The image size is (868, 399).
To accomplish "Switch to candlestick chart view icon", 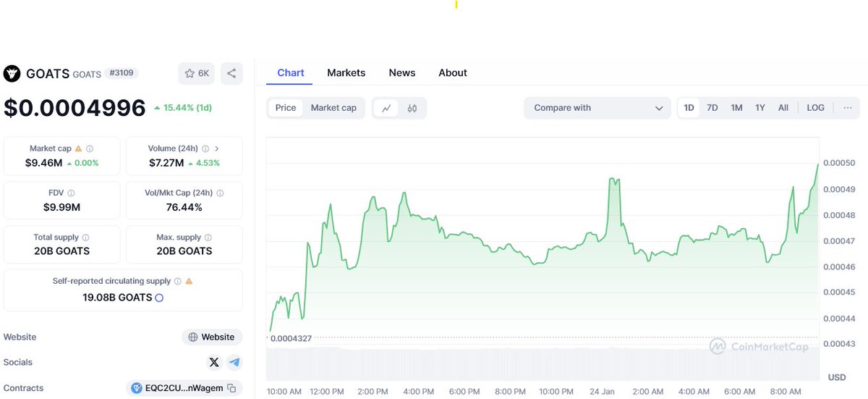I will point(412,108).
